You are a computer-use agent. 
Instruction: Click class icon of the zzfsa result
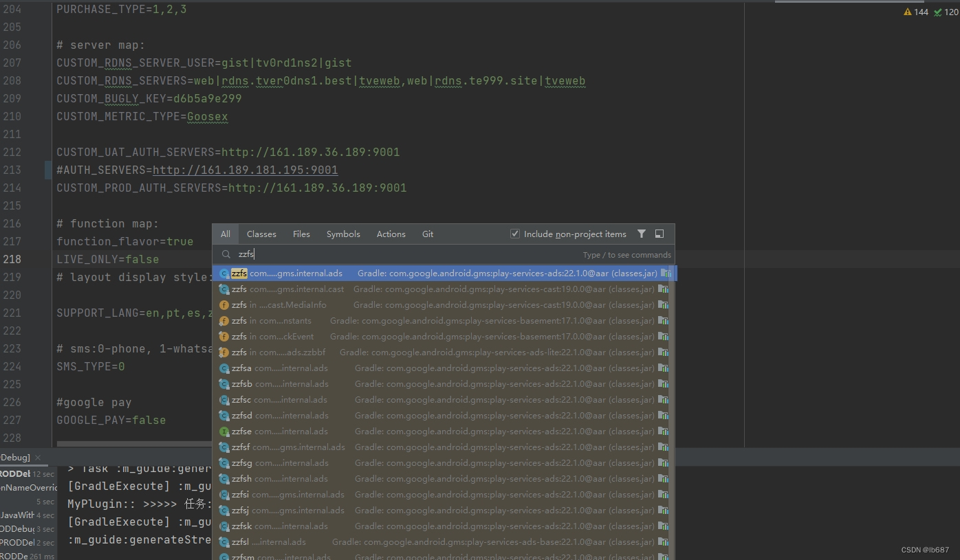[x=223, y=368]
